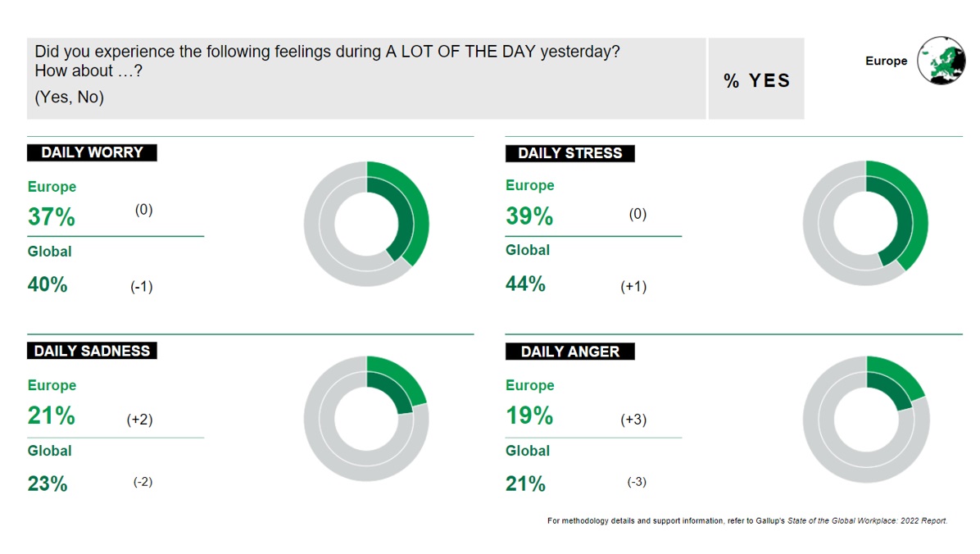Click the Global 40% worry value
This screenshot has height=554, width=980.
click(48, 285)
